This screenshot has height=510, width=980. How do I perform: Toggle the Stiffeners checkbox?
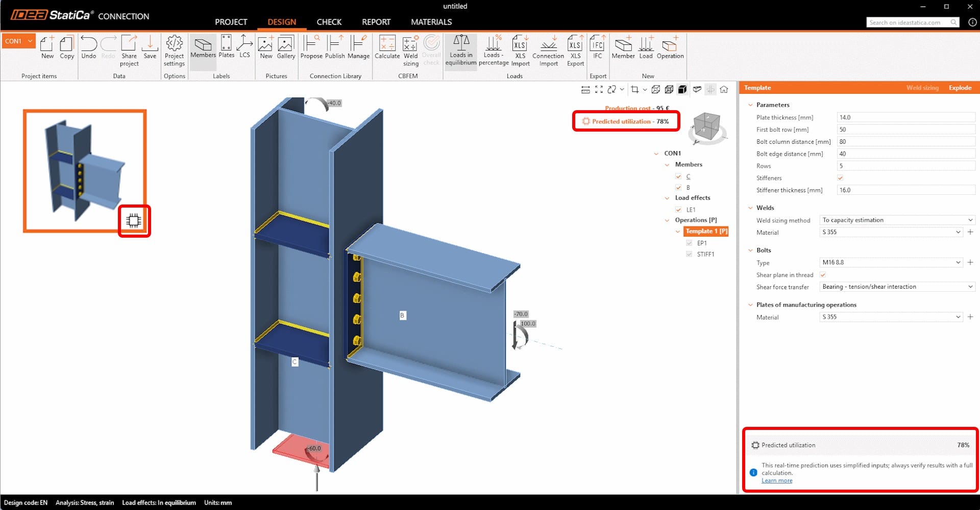840,178
